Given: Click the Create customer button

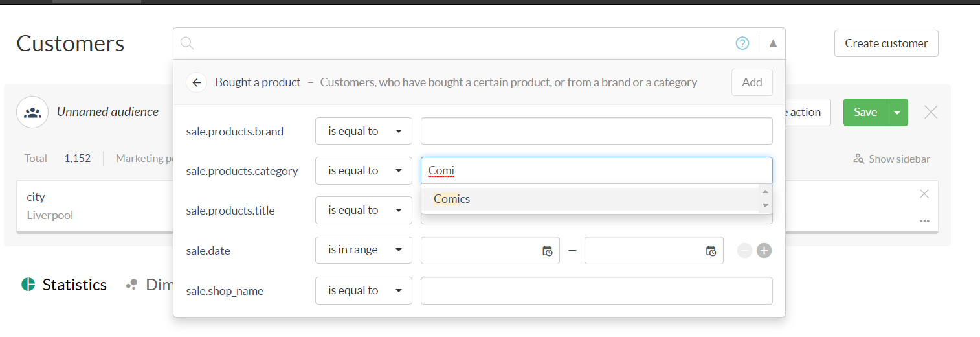Looking at the screenshot, I should point(885,43).
